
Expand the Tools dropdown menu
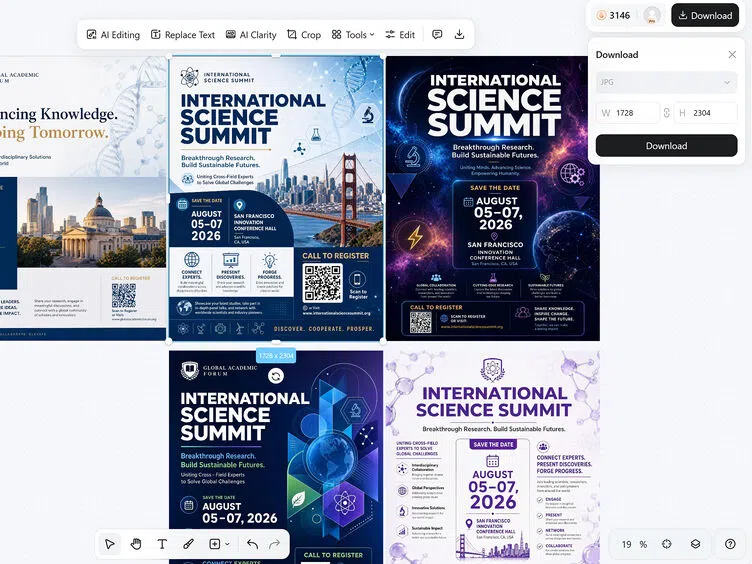353,35
